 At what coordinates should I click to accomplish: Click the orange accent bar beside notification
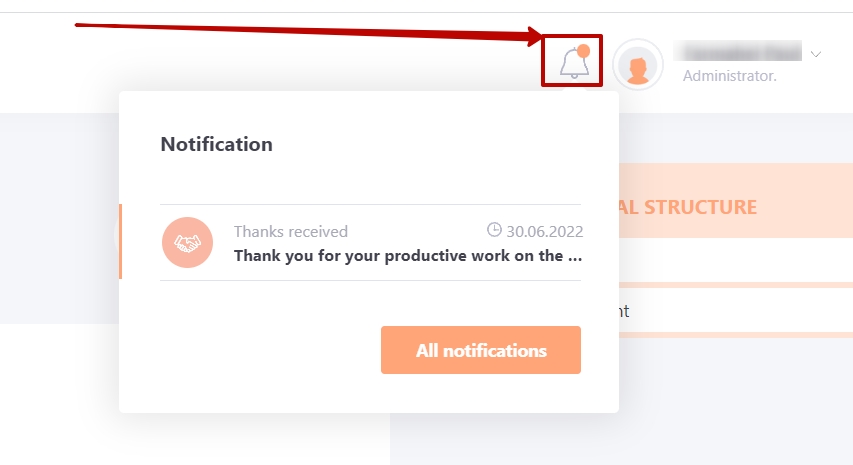[x=120, y=241]
